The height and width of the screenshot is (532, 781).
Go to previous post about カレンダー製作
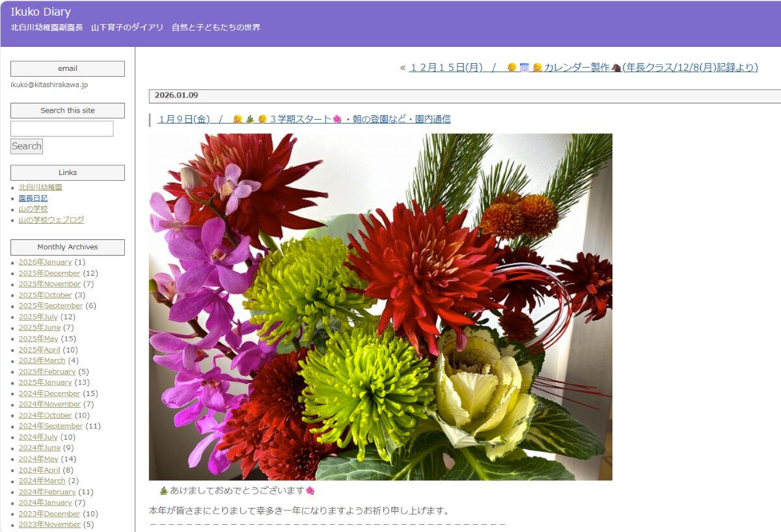[x=577, y=68]
